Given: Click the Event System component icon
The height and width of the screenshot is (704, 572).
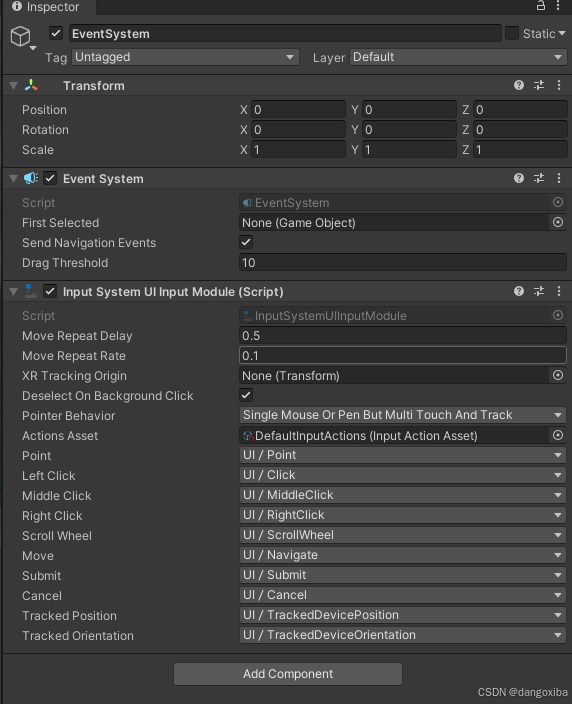Looking at the screenshot, I should coord(31,178).
